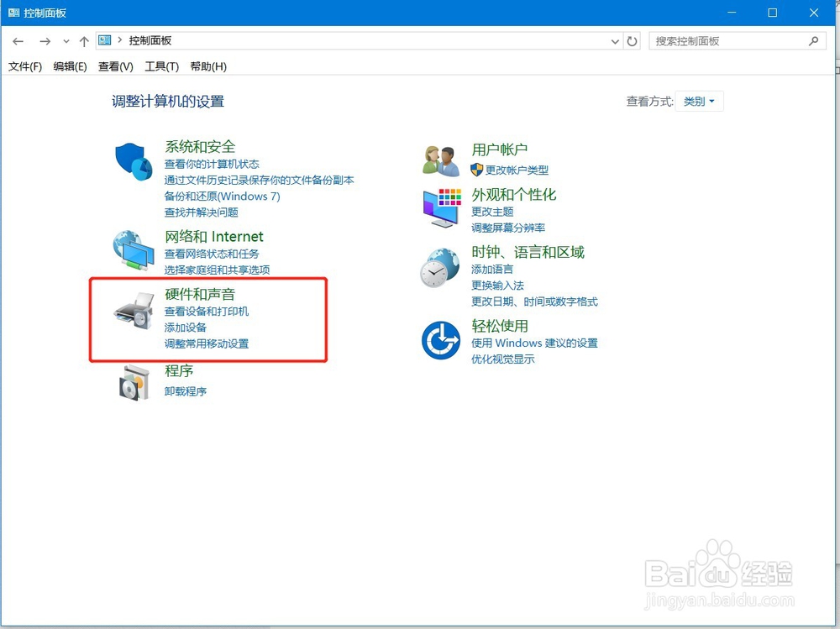Click 添加语言 link
840x629 pixels.
click(x=492, y=269)
